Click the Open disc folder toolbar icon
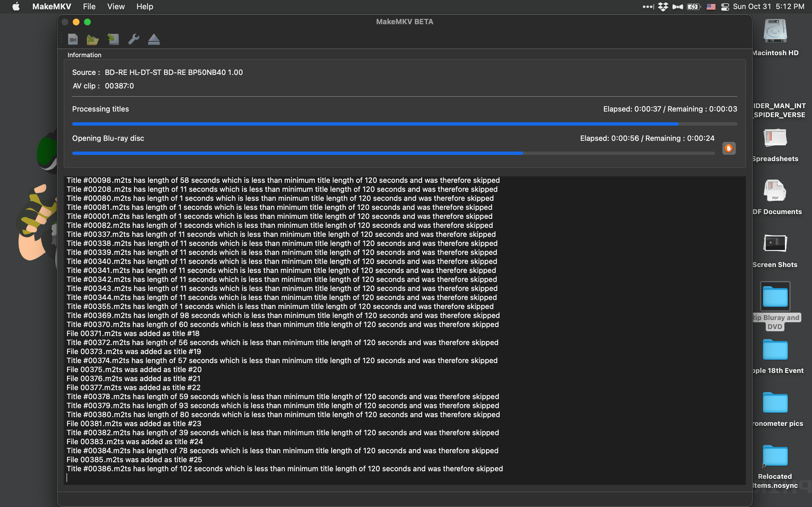Image resolution: width=812 pixels, height=507 pixels. point(92,39)
